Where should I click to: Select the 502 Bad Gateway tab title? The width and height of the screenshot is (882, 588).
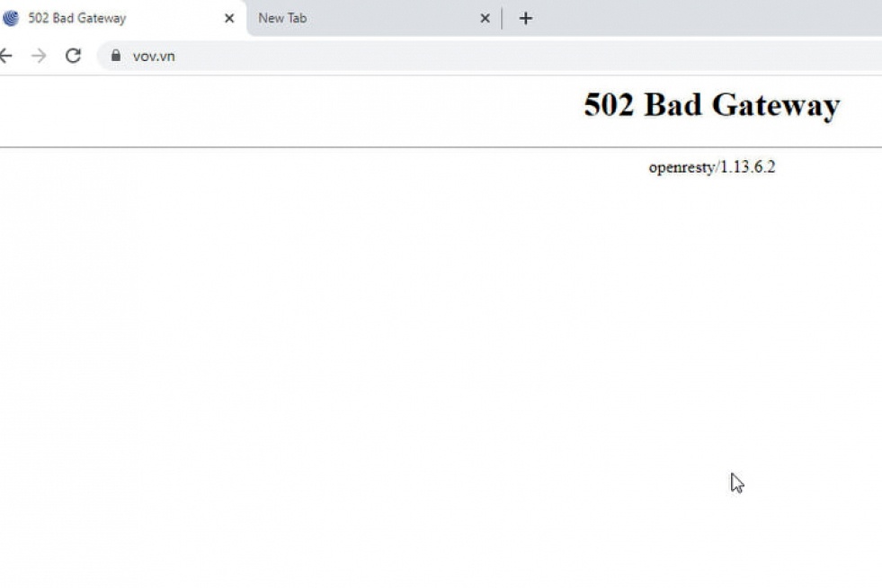pyautogui.click(x=77, y=18)
